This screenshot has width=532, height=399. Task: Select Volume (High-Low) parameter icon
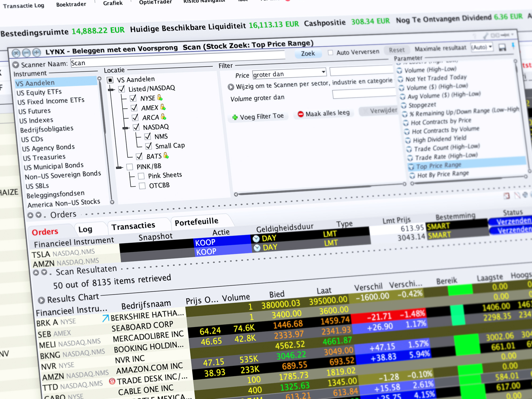tap(399, 70)
